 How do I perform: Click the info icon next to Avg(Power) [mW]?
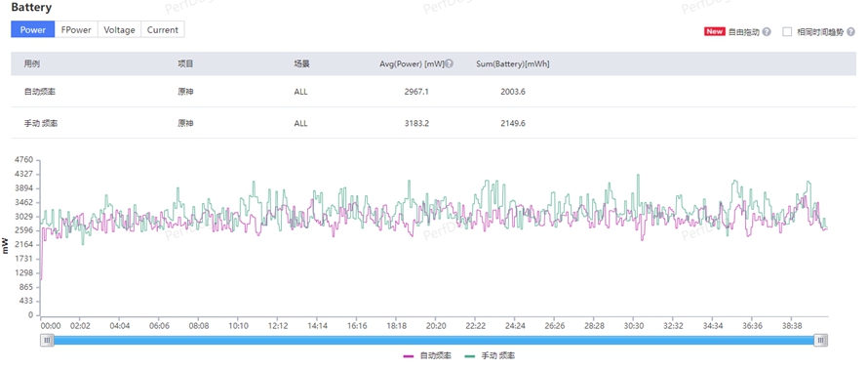pos(450,63)
